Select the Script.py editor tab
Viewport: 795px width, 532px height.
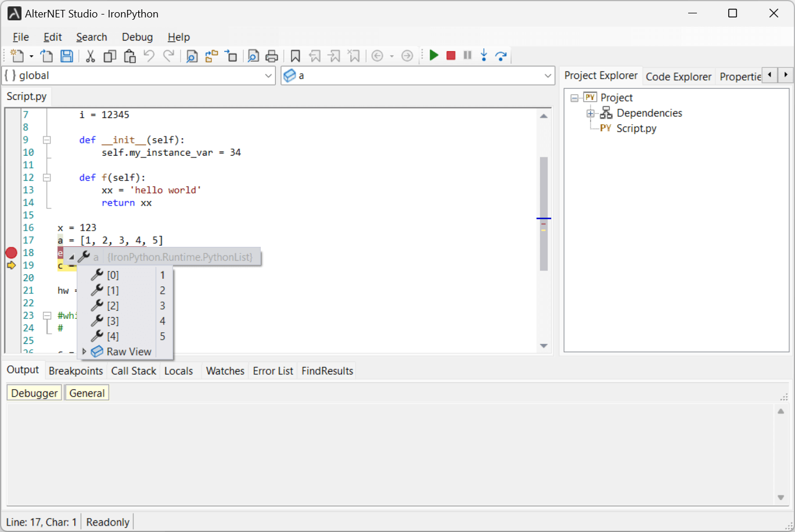point(27,96)
